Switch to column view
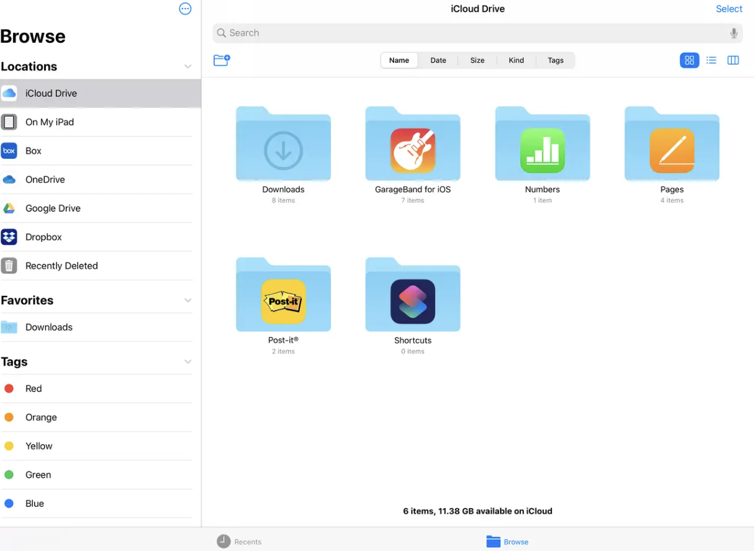This screenshot has height=551, width=756. coord(733,60)
